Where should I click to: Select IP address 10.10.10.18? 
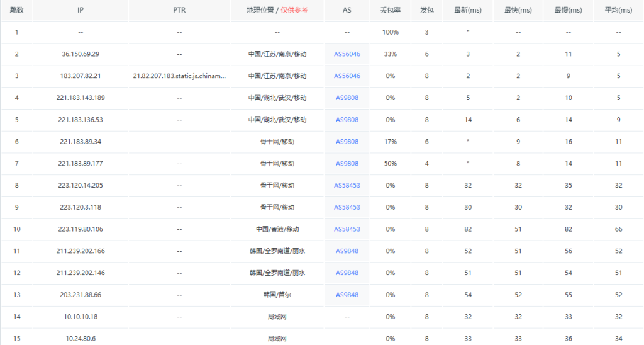pyautogui.click(x=80, y=317)
